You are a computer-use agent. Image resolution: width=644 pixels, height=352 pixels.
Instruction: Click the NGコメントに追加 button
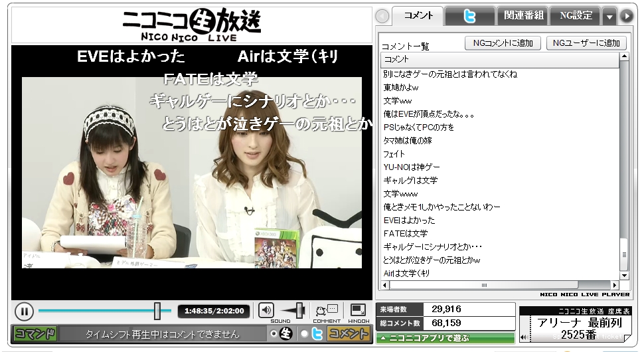503,43
